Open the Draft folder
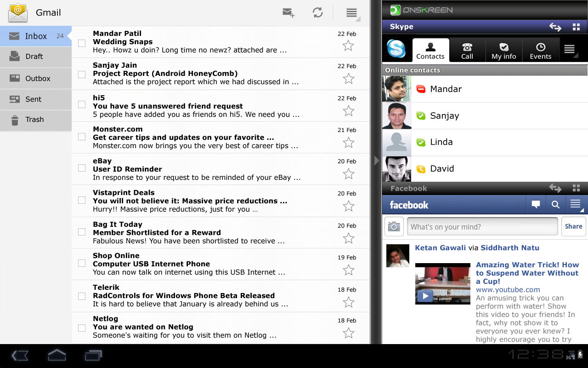The width and height of the screenshot is (588, 368). point(36,57)
